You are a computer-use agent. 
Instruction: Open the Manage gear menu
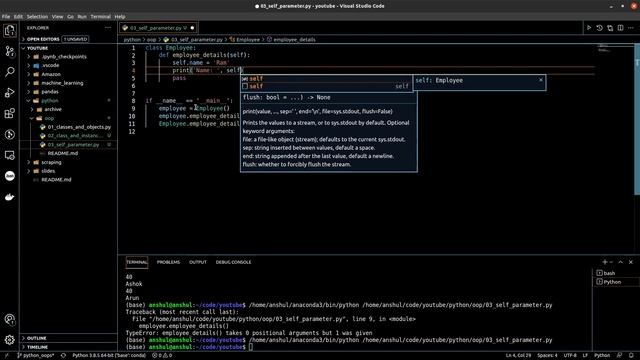pyautogui.click(x=10, y=340)
